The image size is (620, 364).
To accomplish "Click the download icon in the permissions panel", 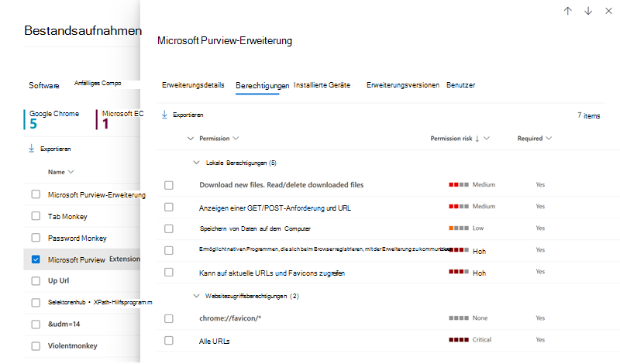I will (x=164, y=115).
